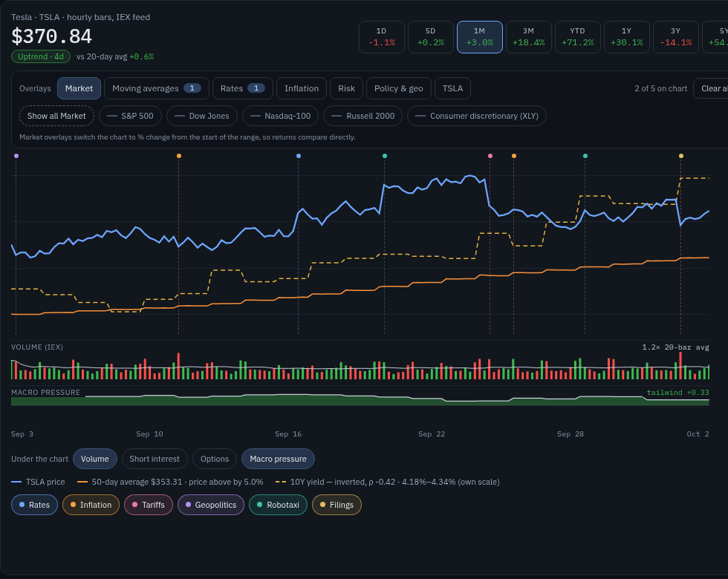Click the '1.2× 20-bar avg' volume label
This screenshot has width=728, height=579.
675,347
